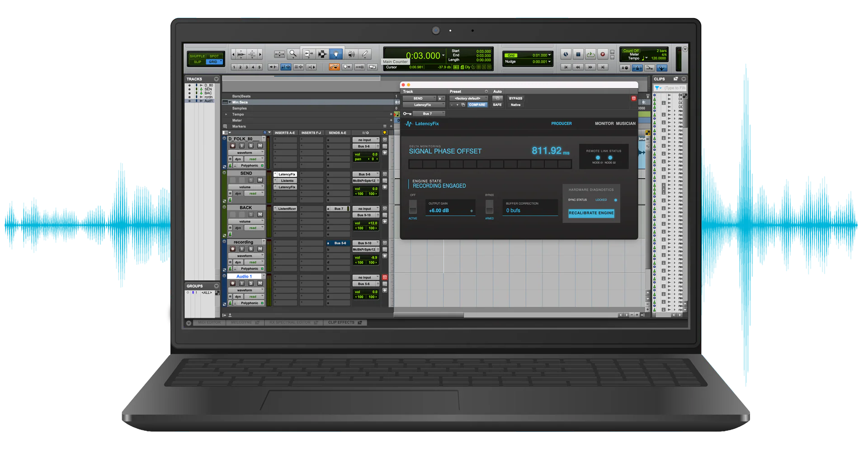Click the horizontal zoom arrows icon
This screenshot has height=454, width=868.
(x=279, y=54)
